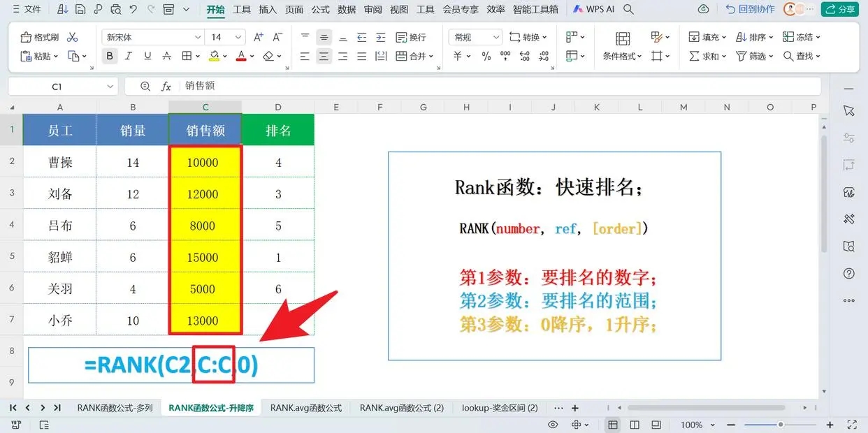Click the WPS AI button
Screen dimensions: 868x433
click(x=593, y=9)
